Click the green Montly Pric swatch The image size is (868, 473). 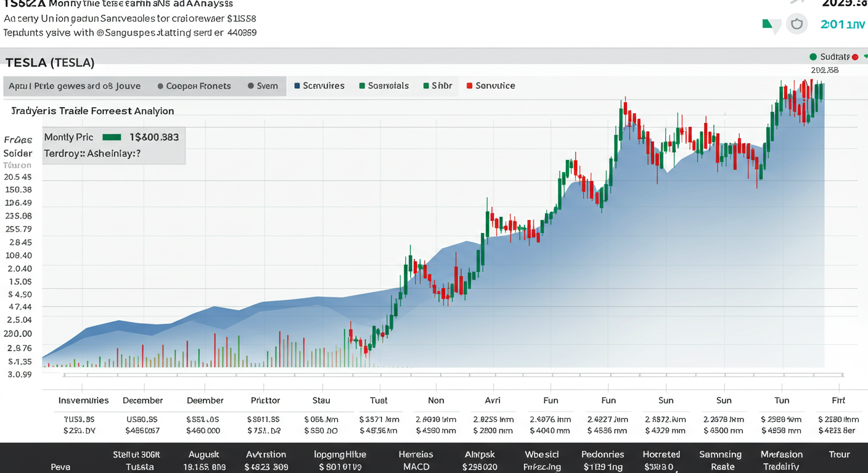[x=112, y=137]
